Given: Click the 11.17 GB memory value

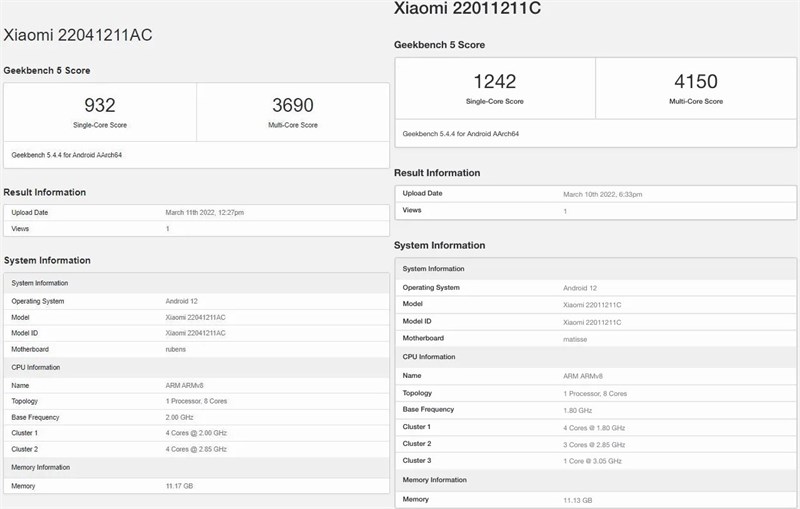Looking at the screenshot, I should click(180, 485).
